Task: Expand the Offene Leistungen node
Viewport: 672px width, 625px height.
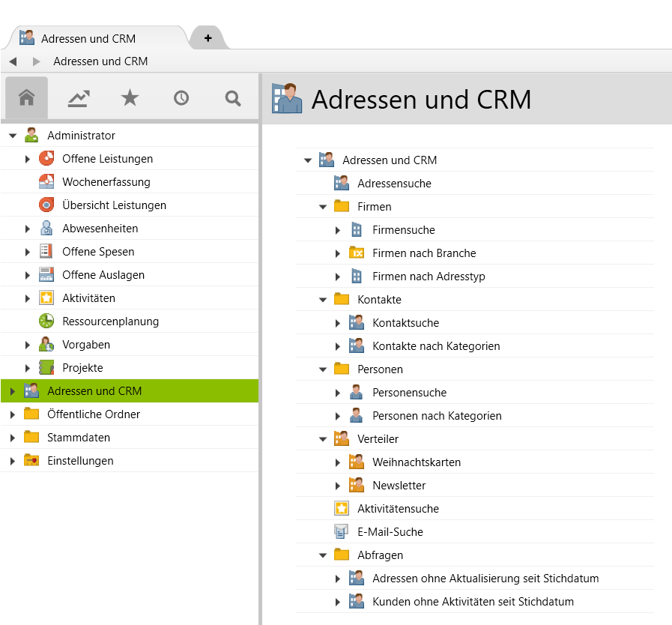Action: coord(28,159)
